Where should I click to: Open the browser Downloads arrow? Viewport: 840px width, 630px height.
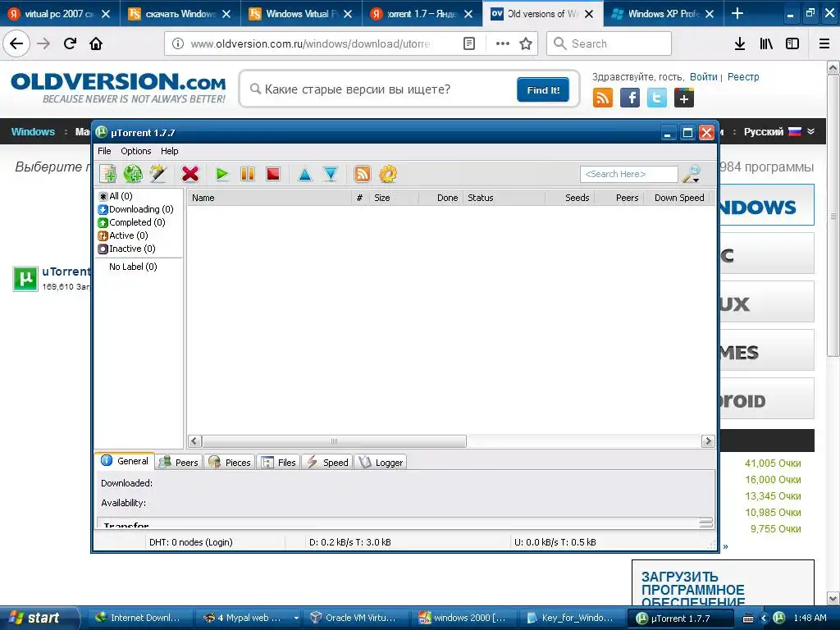point(740,43)
